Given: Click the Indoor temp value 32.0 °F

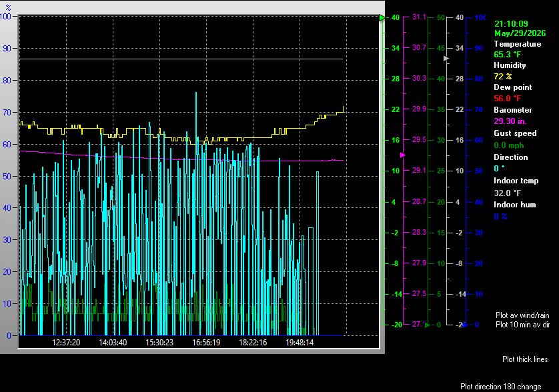Looking at the screenshot, I should 507,193.
